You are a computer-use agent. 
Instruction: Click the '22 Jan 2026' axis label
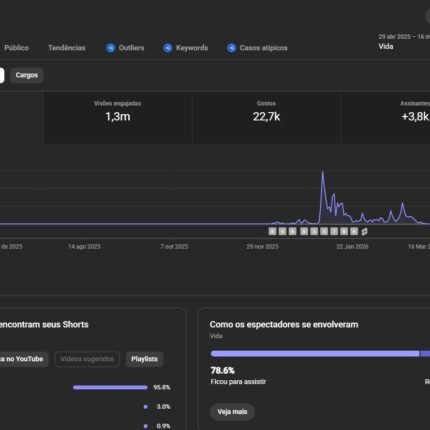click(x=352, y=247)
